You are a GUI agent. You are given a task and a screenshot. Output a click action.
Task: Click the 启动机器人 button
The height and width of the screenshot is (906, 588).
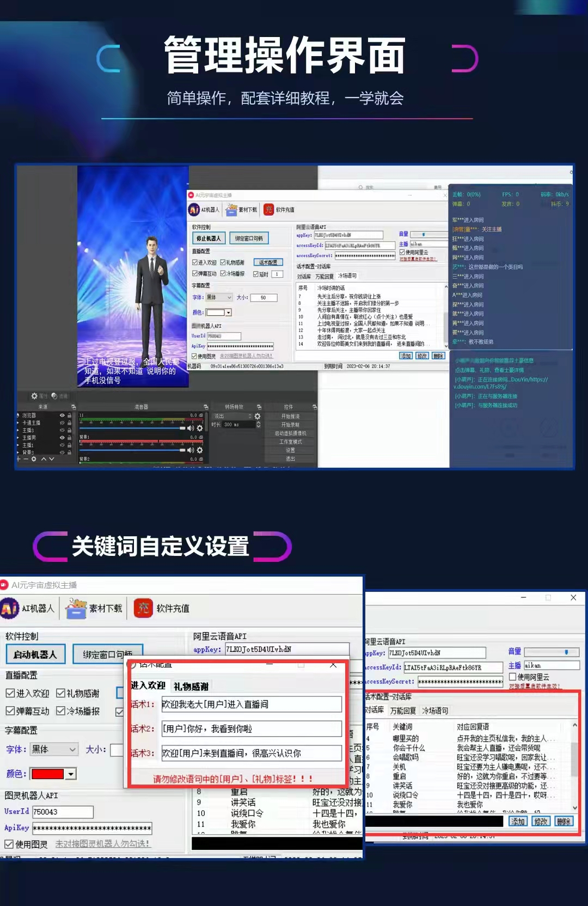tap(35, 654)
